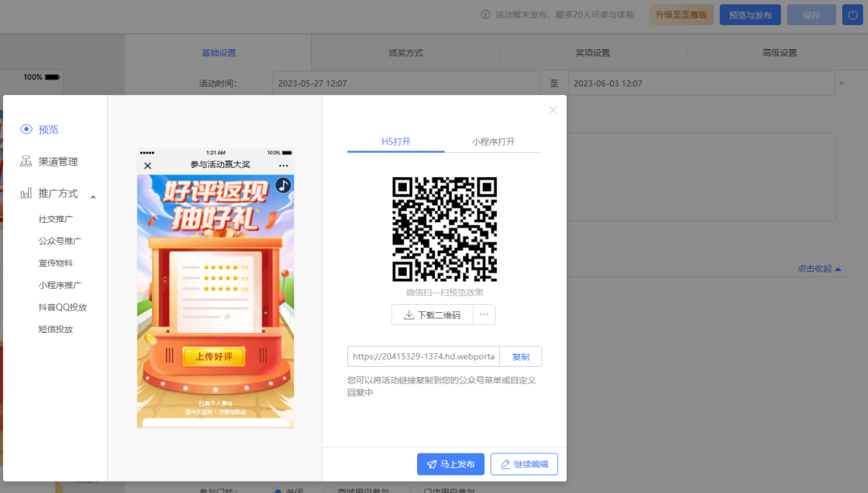
Task: Click the preview QR code image
Action: pos(444,229)
